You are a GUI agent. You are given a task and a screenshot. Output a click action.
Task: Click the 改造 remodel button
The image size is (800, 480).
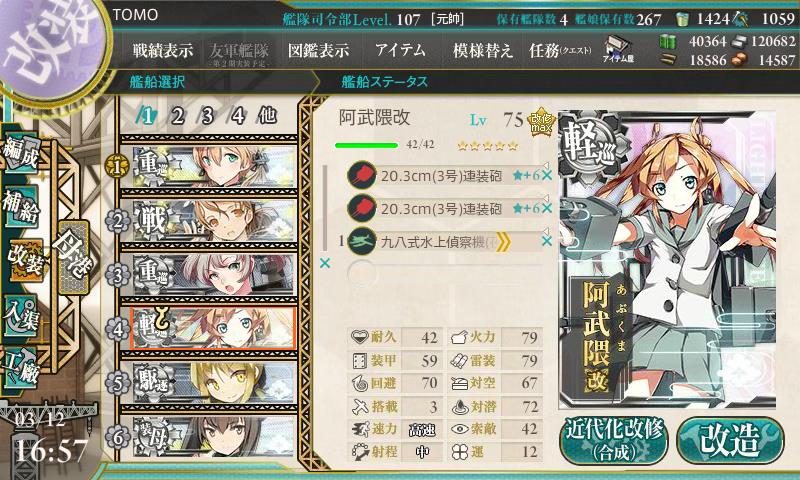pyautogui.click(x=730, y=441)
